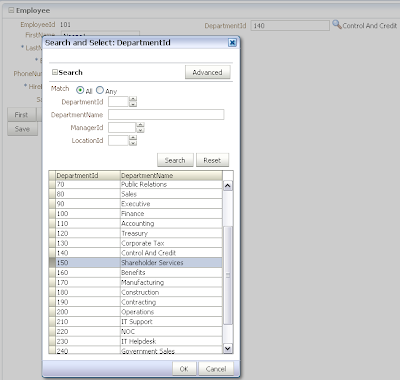Select the Any match radio button

pos(100,90)
